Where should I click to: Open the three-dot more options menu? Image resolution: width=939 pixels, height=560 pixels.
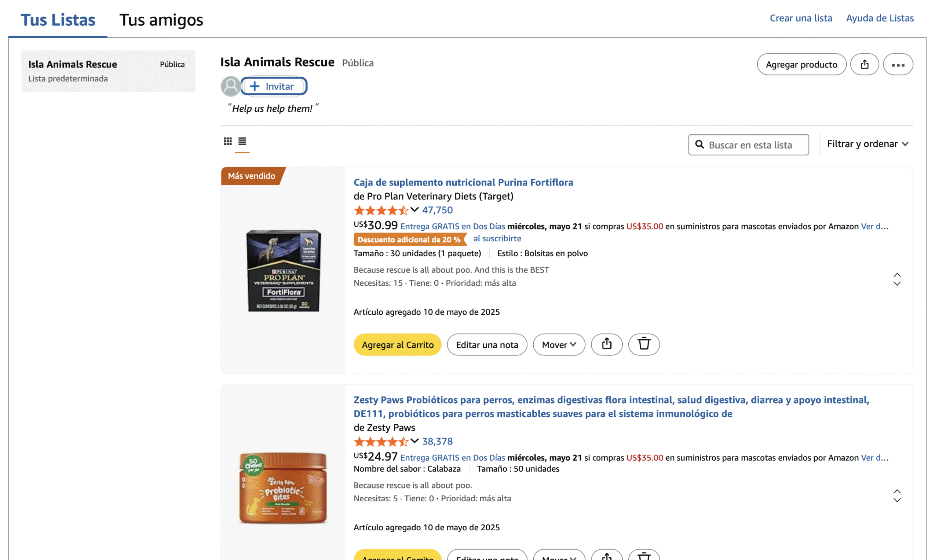click(x=898, y=65)
